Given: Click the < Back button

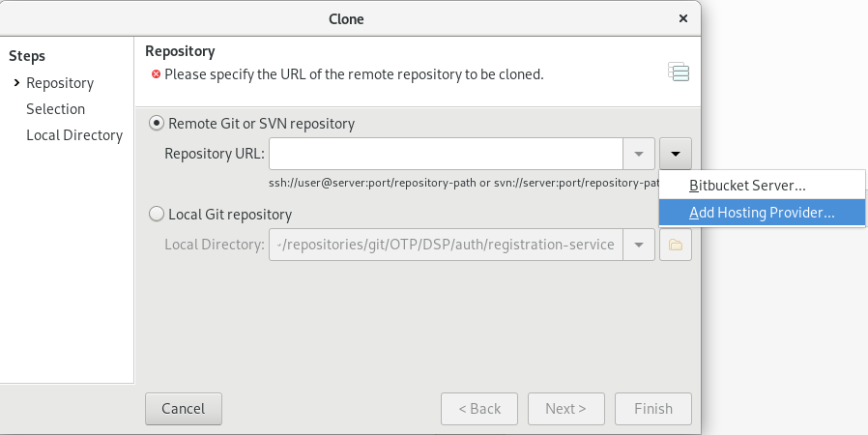Looking at the screenshot, I should tap(479, 409).
